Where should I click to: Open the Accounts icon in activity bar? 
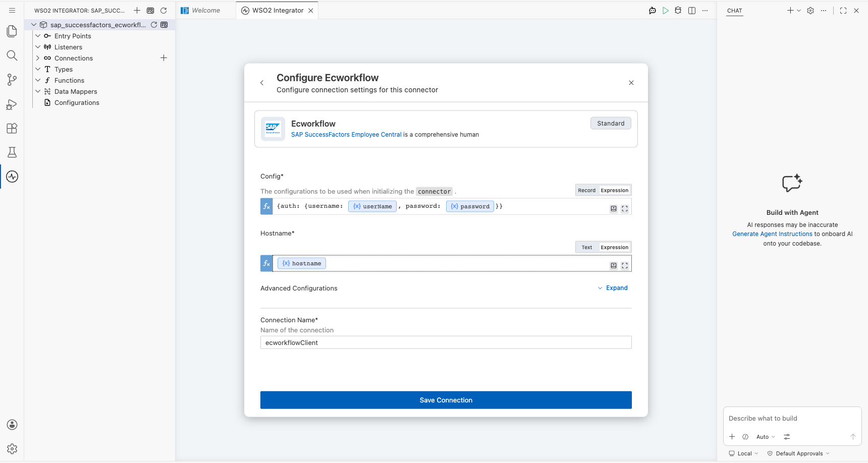pyautogui.click(x=12, y=425)
